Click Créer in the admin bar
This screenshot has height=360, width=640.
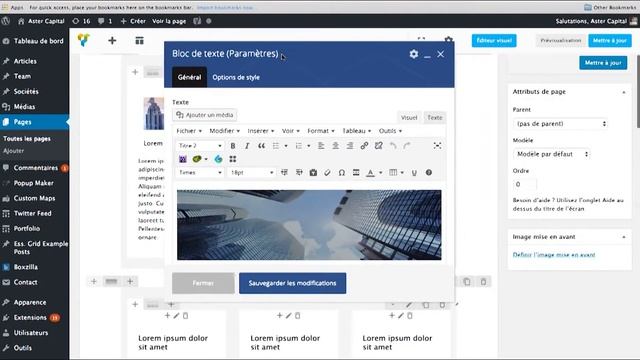133,21
